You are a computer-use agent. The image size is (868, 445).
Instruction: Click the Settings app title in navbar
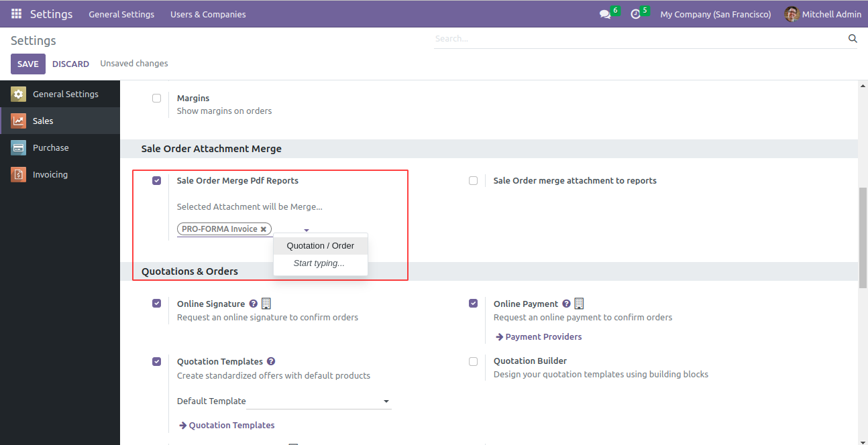(x=51, y=14)
